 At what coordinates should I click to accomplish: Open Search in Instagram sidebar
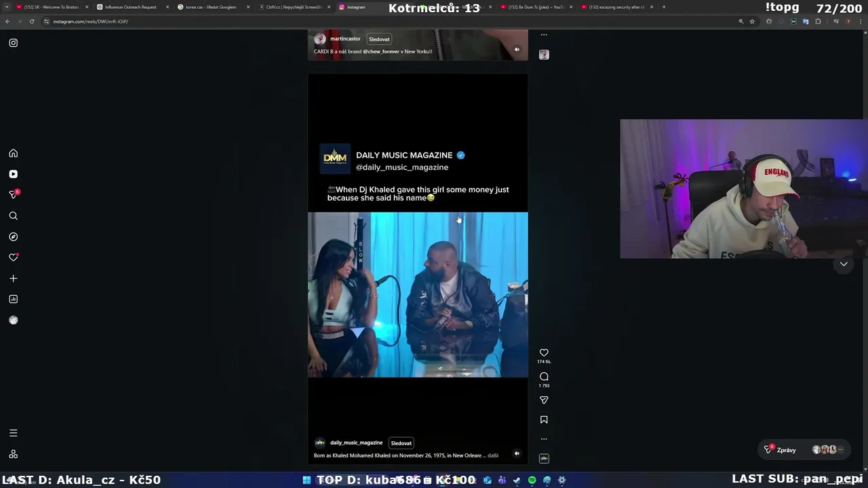13,216
